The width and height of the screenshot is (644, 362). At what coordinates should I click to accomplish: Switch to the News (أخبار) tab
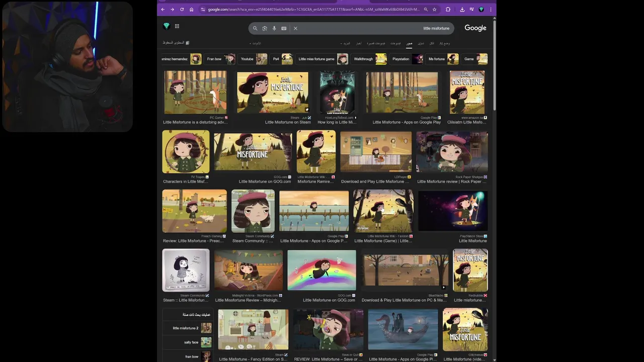(359, 44)
